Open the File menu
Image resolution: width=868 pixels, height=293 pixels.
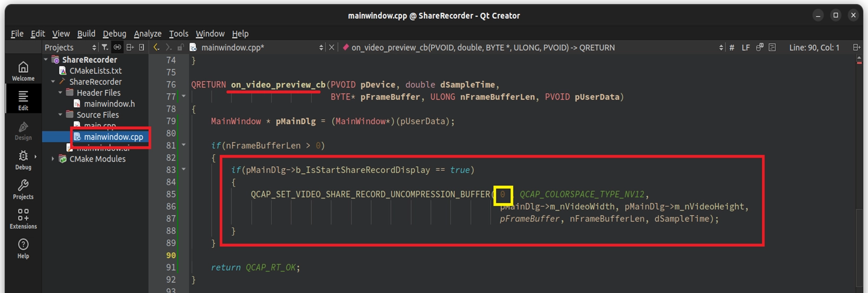pos(17,33)
